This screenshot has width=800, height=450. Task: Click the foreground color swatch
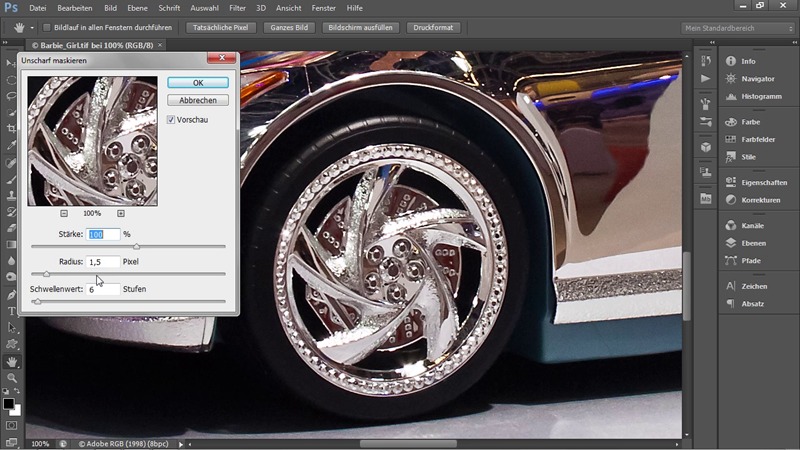point(8,404)
